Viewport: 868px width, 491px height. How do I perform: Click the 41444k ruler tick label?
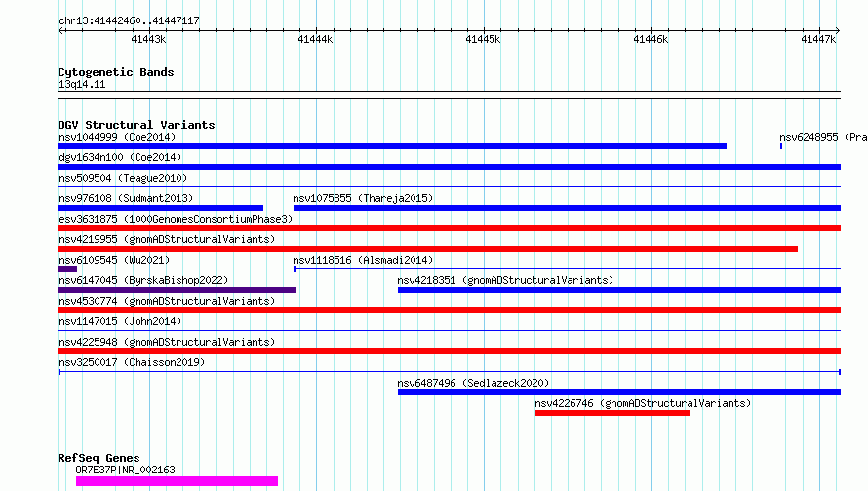(x=316, y=40)
